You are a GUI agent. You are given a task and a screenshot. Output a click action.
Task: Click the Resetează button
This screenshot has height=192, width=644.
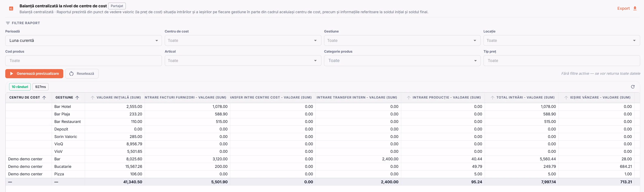coord(82,74)
